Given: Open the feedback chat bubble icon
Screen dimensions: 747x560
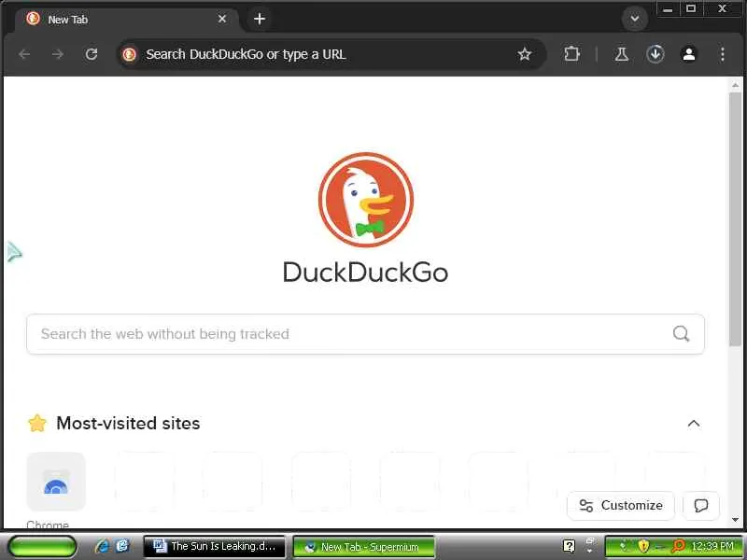Looking at the screenshot, I should (x=701, y=505).
